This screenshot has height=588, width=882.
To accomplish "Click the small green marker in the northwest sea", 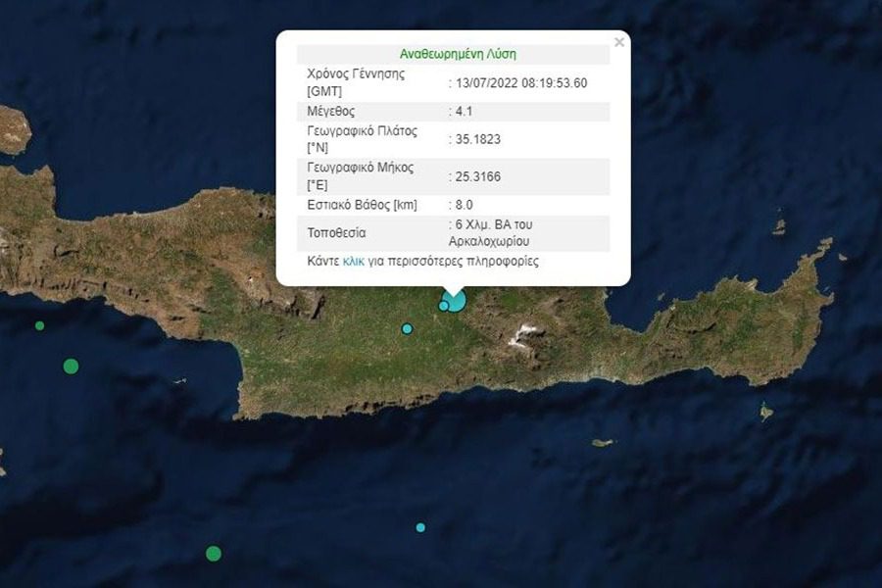I will pyautogui.click(x=38, y=323).
